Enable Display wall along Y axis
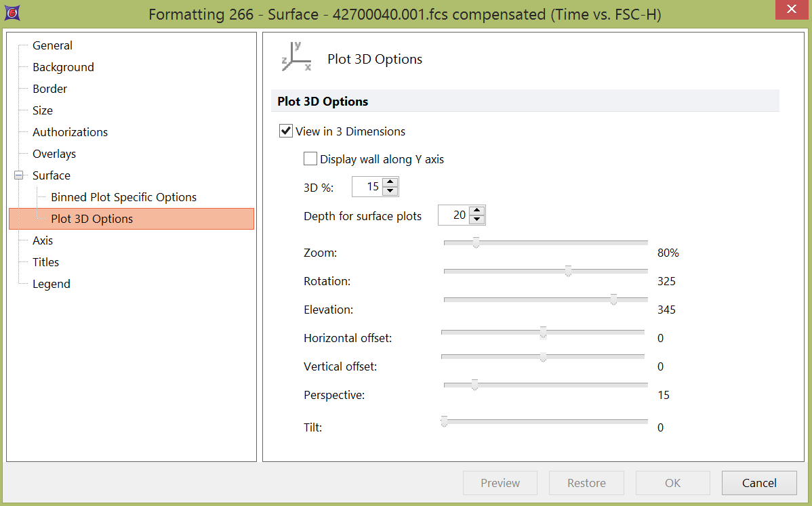Screen dimensions: 812x506 click(x=310, y=160)
